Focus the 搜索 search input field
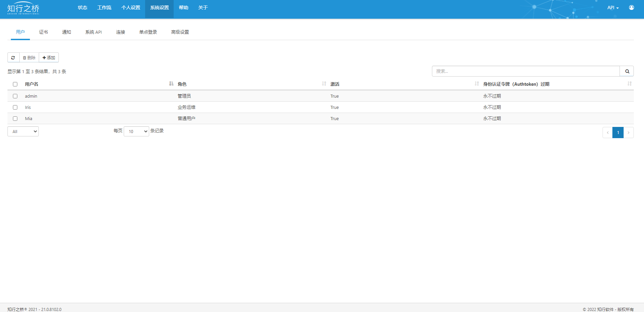This screenshot has height=312, width=644. [526, 71]
